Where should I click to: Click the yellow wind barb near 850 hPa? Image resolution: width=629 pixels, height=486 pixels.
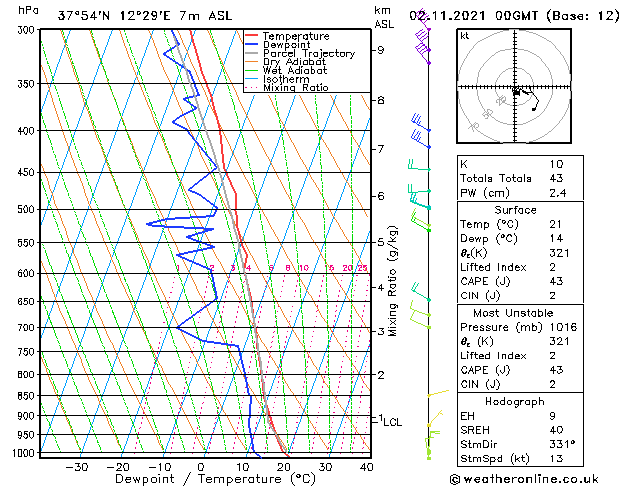(436, 394)
